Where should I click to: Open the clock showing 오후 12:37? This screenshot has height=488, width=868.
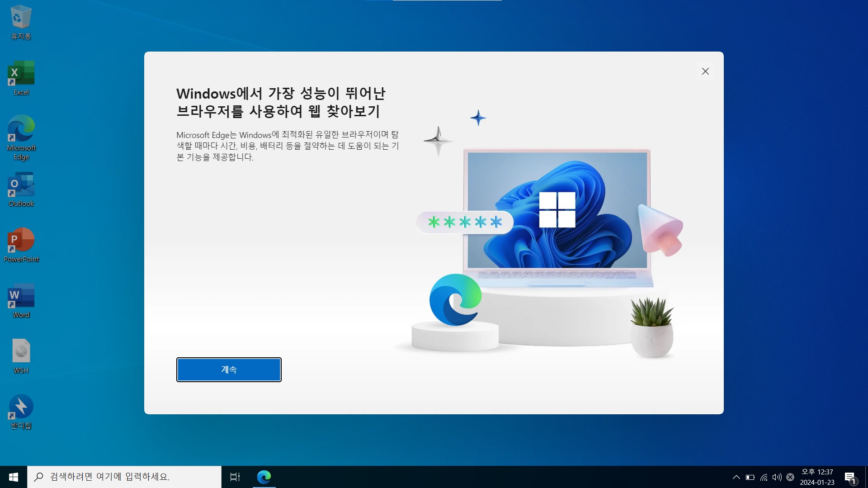817,477
